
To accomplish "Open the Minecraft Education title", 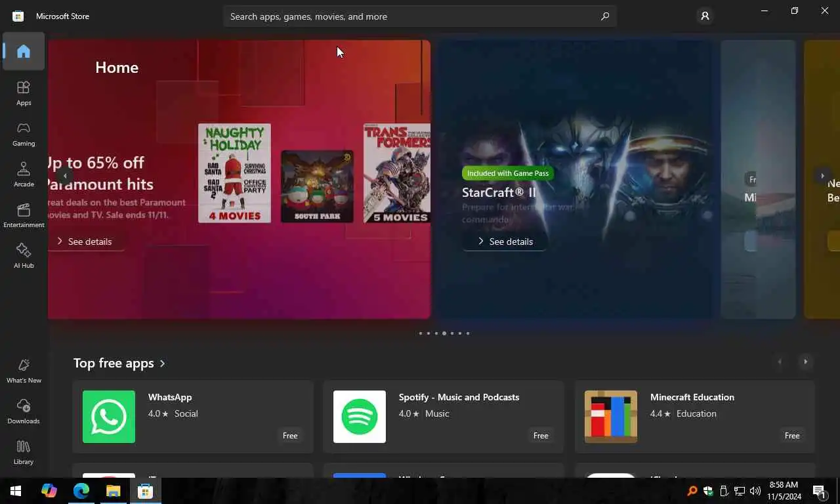I will click(692, 397).
